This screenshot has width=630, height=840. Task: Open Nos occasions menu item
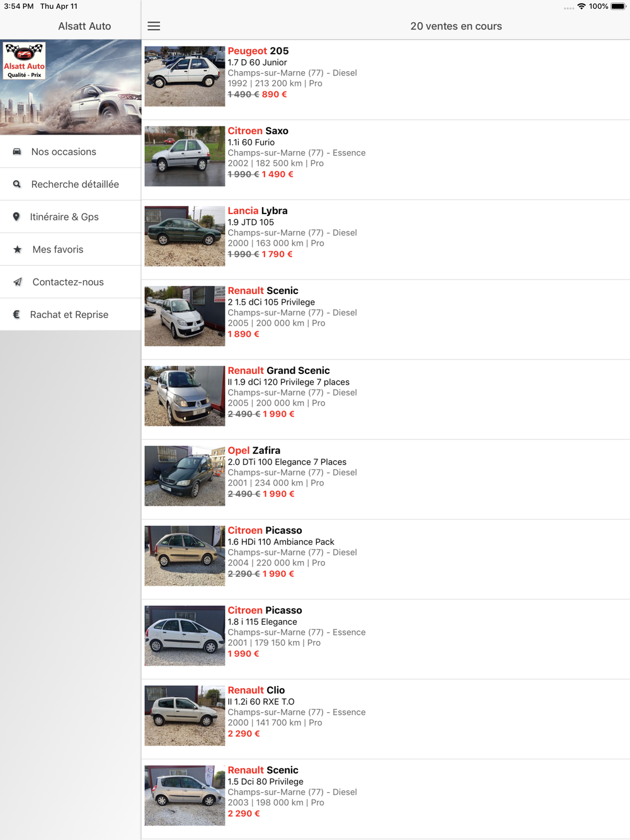[x=71, y=152]
